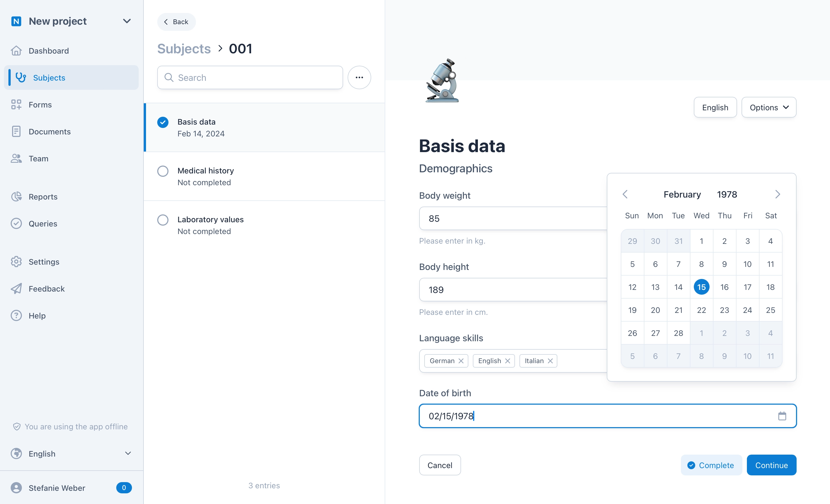Screen dimensions: 830x504
Task: Open the Feedback menu item
Action: pyautogui.click(x=46, y=288)
